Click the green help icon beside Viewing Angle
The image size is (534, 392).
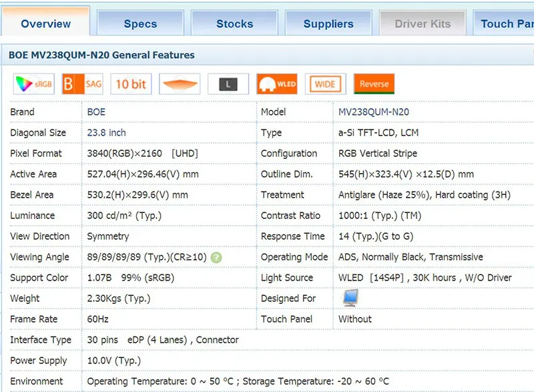tap(216, 258)
